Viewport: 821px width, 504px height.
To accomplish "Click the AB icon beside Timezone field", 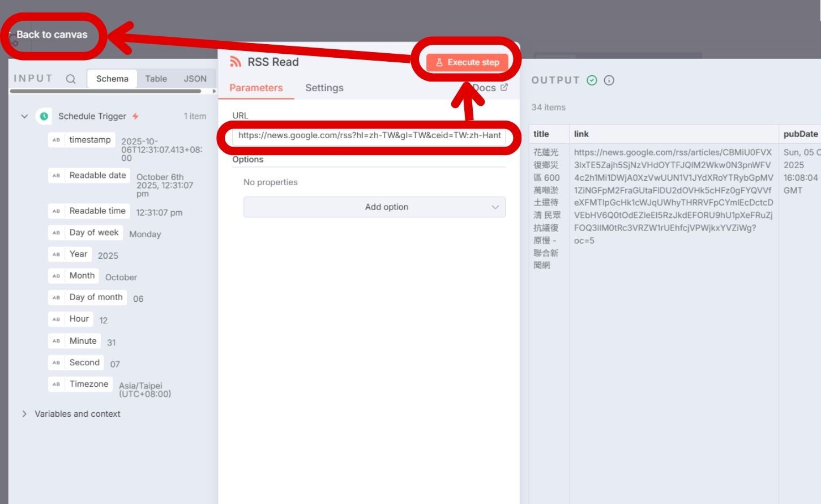I will [x=57, y=383].
